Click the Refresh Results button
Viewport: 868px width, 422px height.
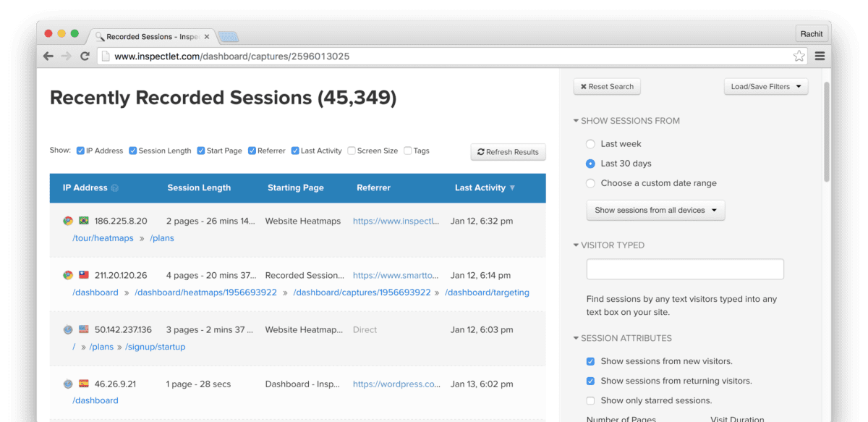point(508,152)
